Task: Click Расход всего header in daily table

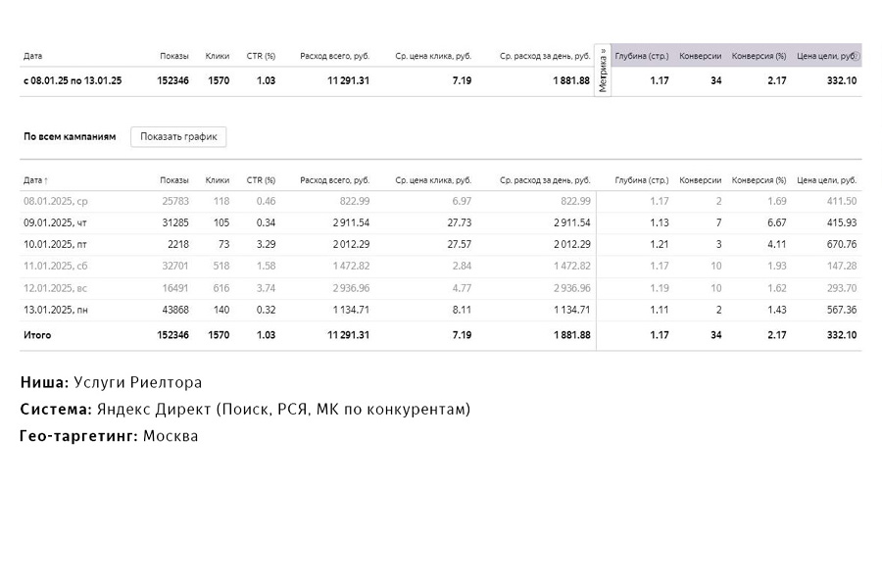Action: click(334, 180)
